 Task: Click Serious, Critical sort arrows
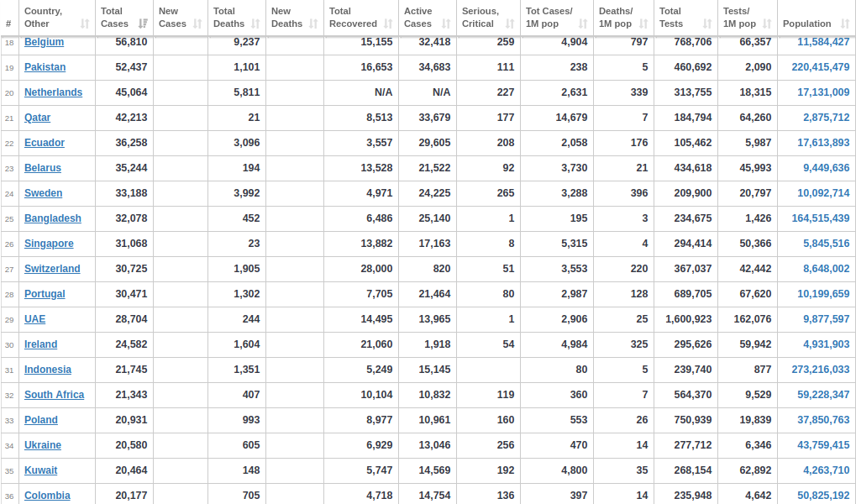(510, 24)
